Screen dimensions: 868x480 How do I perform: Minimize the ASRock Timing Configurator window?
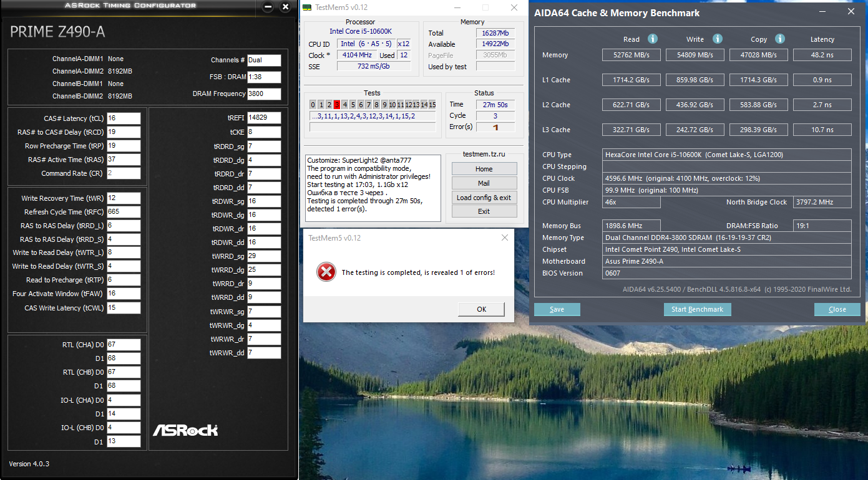pos(268,7)
